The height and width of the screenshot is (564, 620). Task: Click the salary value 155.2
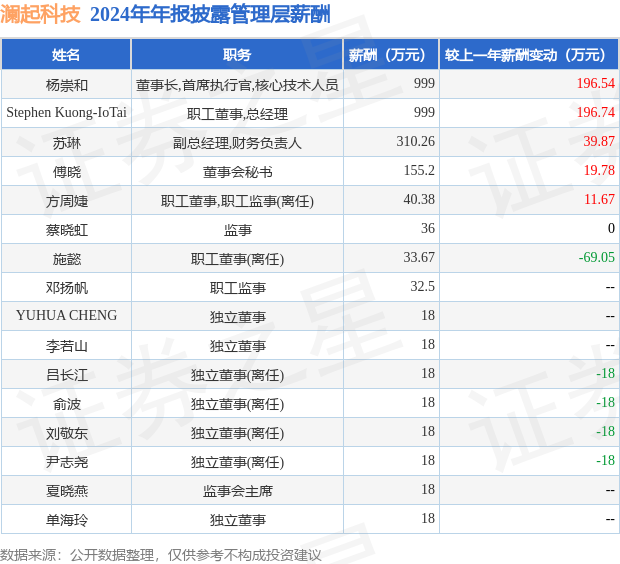click(419, 170)
